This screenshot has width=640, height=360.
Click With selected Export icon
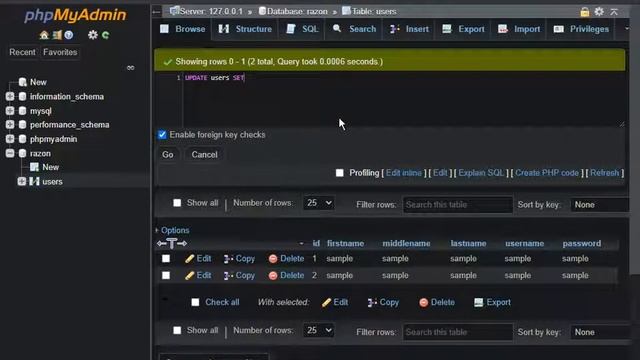478,302
